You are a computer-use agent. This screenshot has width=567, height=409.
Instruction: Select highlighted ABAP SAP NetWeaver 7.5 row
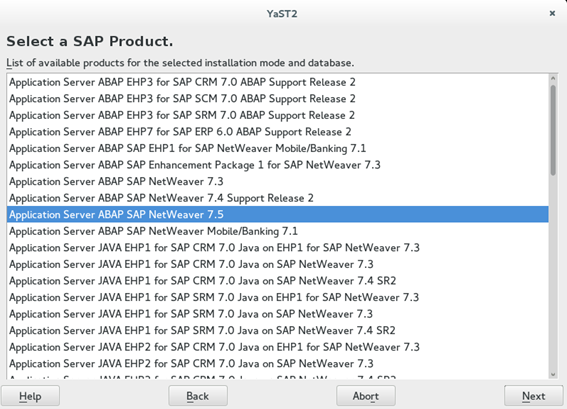[x=278, y=214]
